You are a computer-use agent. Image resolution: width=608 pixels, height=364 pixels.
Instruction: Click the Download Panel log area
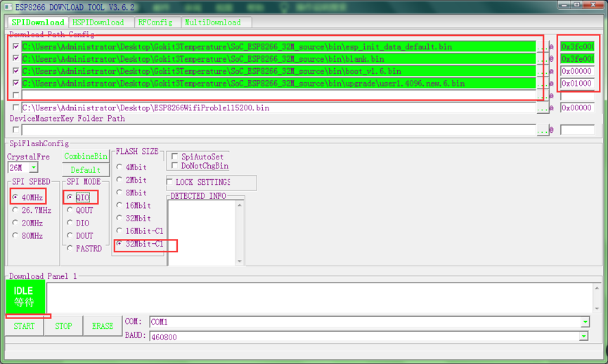tap(320, 297)
